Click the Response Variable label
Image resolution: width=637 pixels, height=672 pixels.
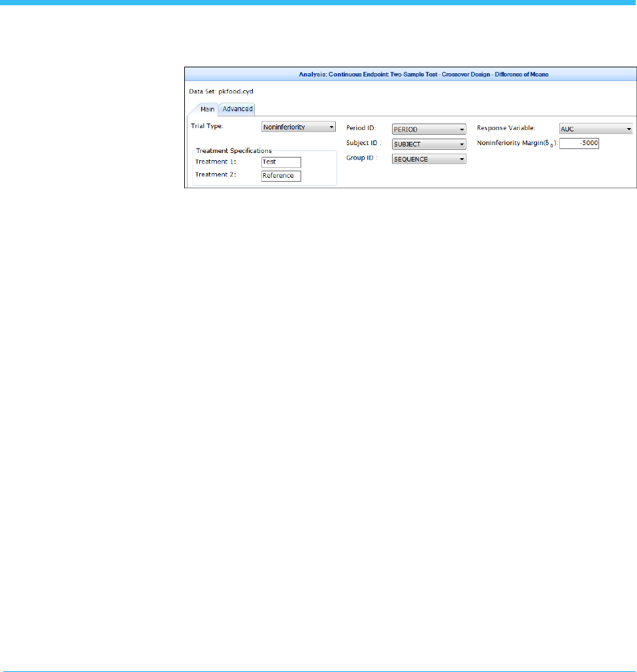click(x=506, y=127)
